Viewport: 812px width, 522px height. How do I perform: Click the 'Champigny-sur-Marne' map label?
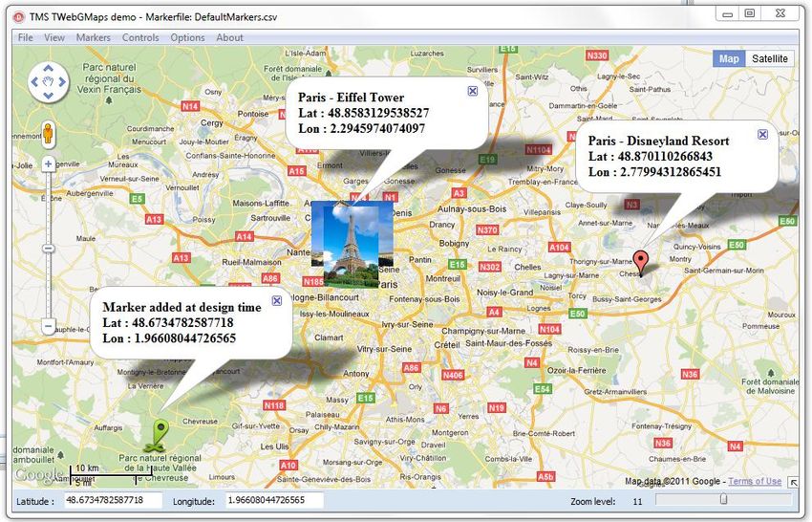coord(483,331)
